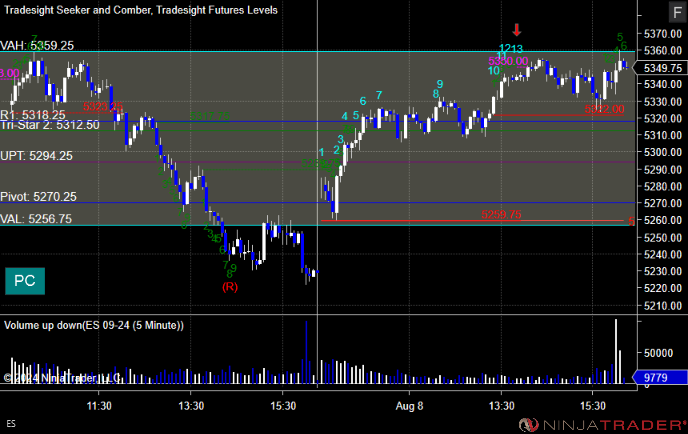Click the cyan 6 count label
This screenshot has height=434, width=688.
363,101
